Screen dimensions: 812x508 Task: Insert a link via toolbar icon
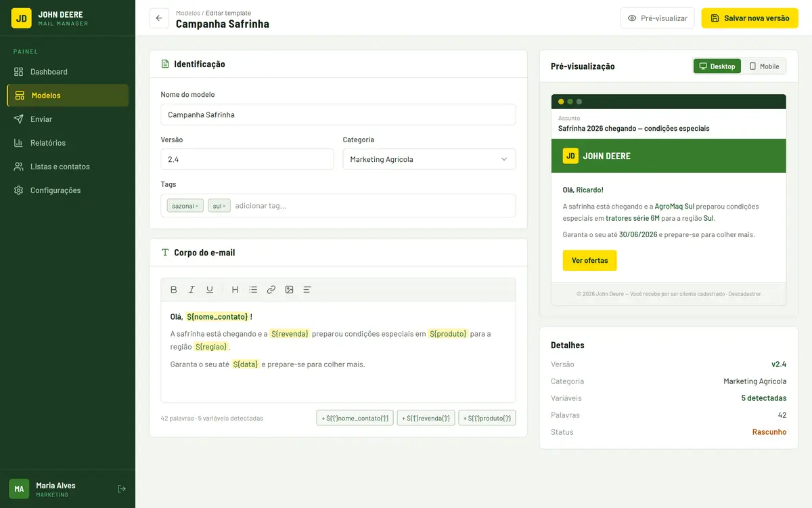pyautogui.click(x=271, y=289)
